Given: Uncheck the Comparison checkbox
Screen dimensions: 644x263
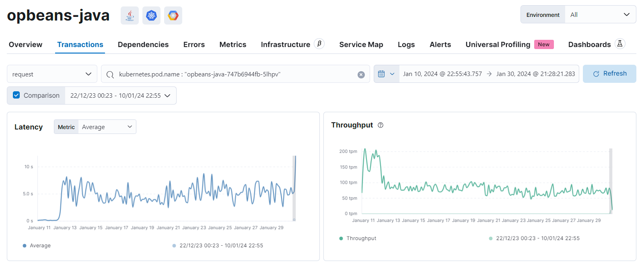Looking at the screenshot, I should (16, 95).
